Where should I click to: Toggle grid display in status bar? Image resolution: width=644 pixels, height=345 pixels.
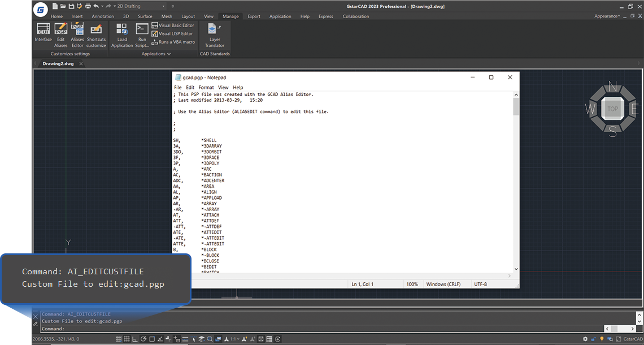pyautogui.click(x=127, y=339)
